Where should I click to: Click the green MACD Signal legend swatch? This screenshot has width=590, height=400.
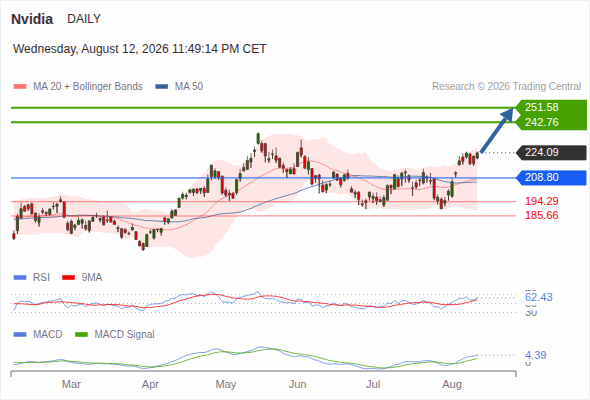[81, 335]
